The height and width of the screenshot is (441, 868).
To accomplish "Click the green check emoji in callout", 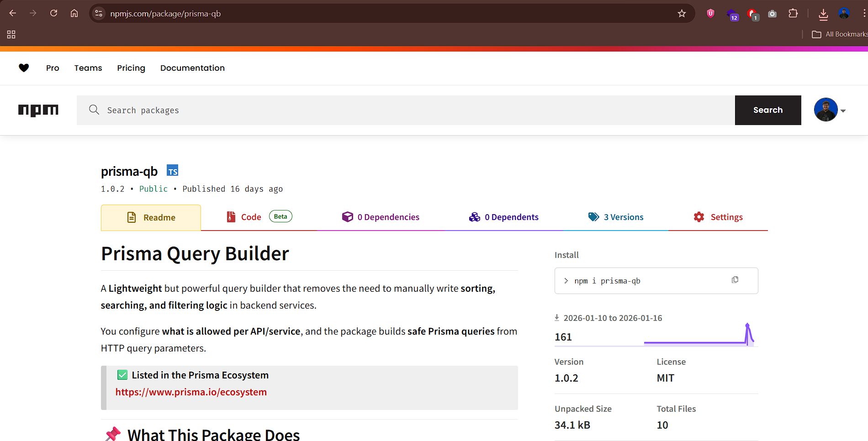I will [122, 375].
